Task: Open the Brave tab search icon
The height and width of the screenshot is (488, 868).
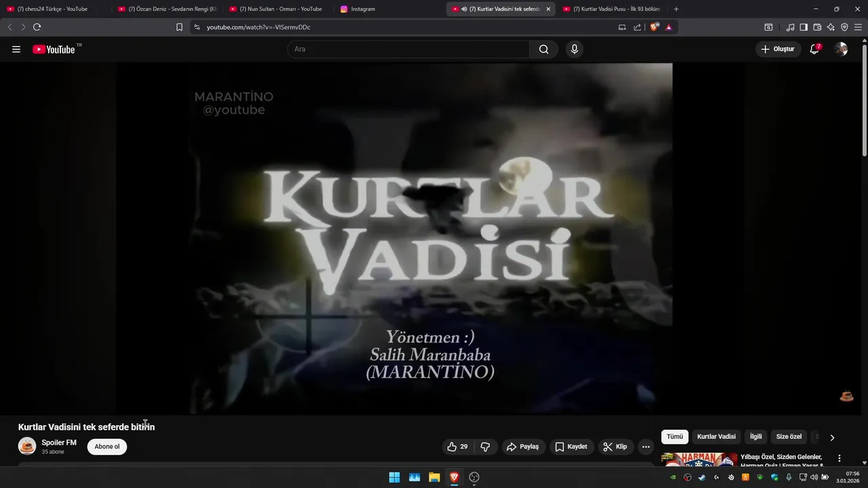Action: pos(768,27)
